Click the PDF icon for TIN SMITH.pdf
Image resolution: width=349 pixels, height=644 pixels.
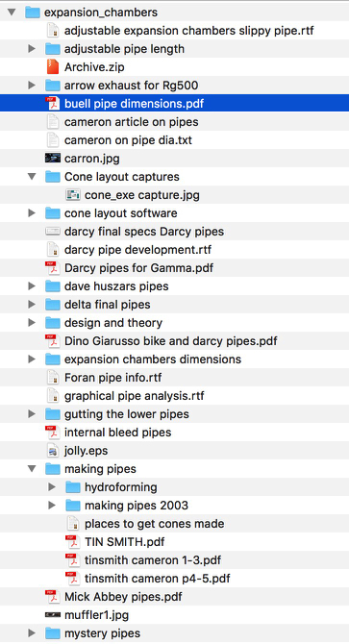pyautogui.click(x=73, y=542)
